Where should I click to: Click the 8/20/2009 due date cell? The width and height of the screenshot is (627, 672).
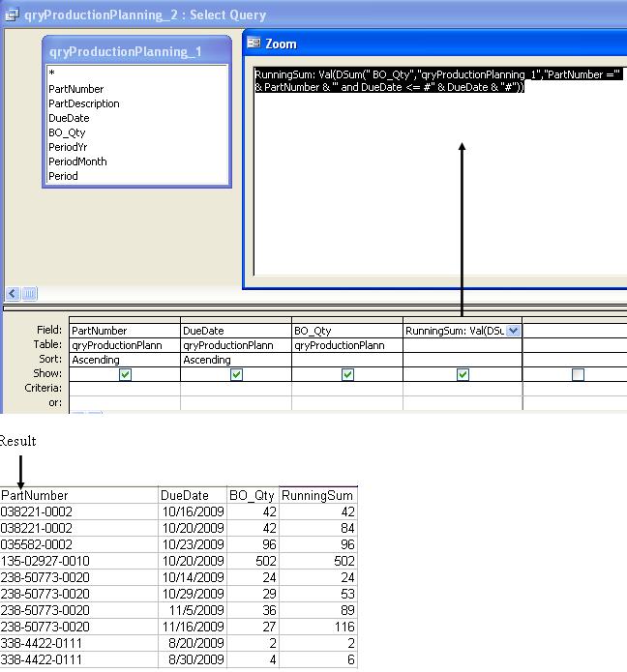click(x=193, y=643)
